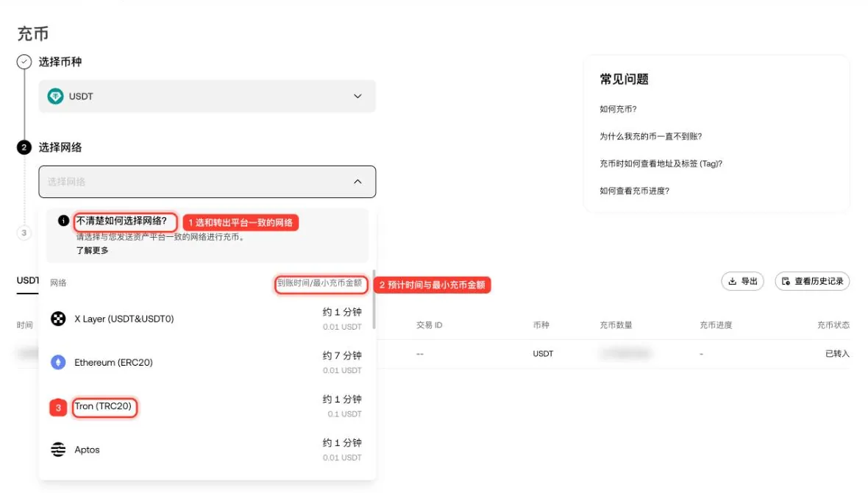Image resolution: width=868 pixels, height=493 pixels.
Task: Click the history document icon
Action: tap(786, 281)
